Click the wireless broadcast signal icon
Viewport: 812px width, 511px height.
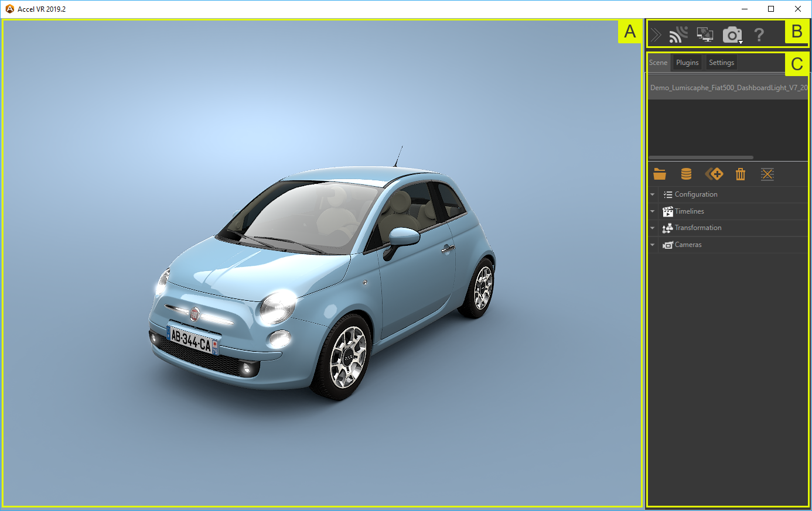point(678,35)
